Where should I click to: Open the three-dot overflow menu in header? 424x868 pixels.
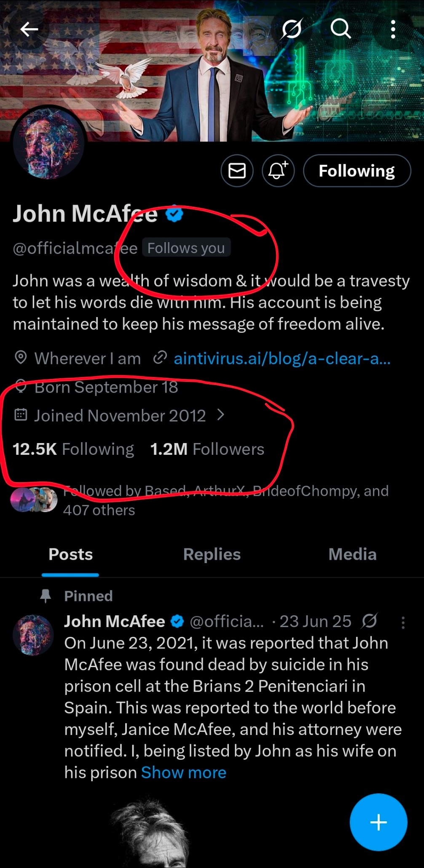point(393,29)
